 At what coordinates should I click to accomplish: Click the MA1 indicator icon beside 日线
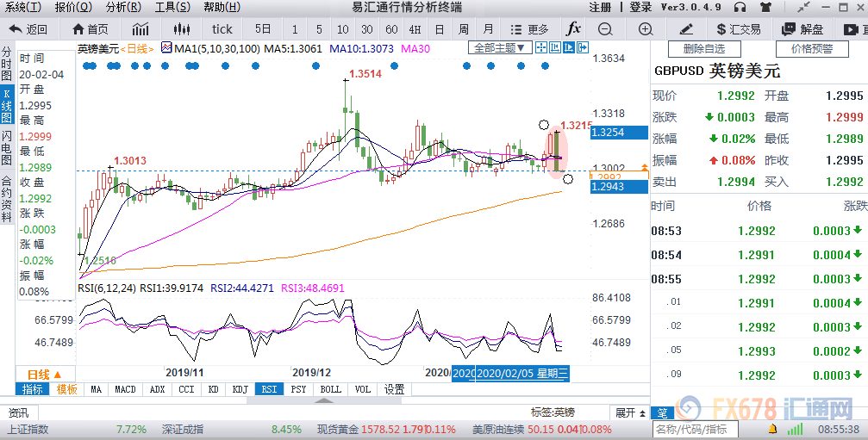[166, 48]
